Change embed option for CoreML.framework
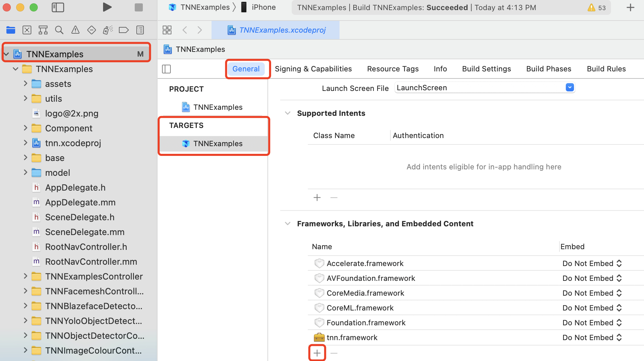 coord(592,308)
